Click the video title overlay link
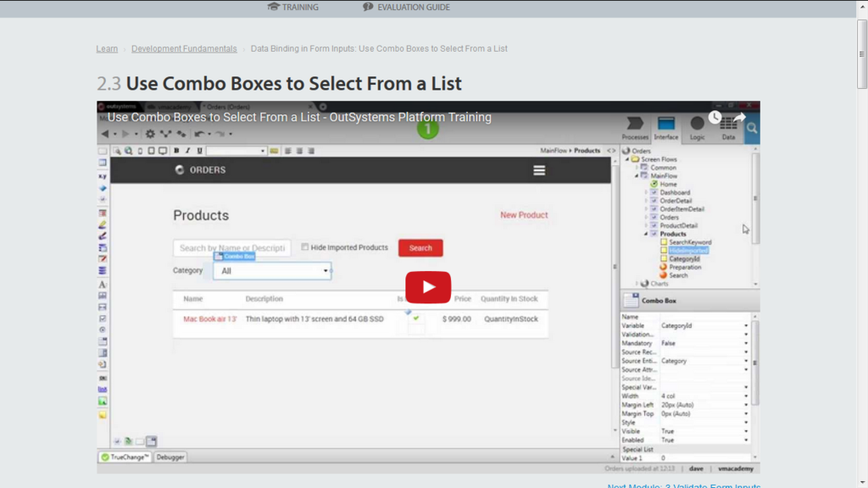Screen dimensions: 868x488 [x=299, y=117]
